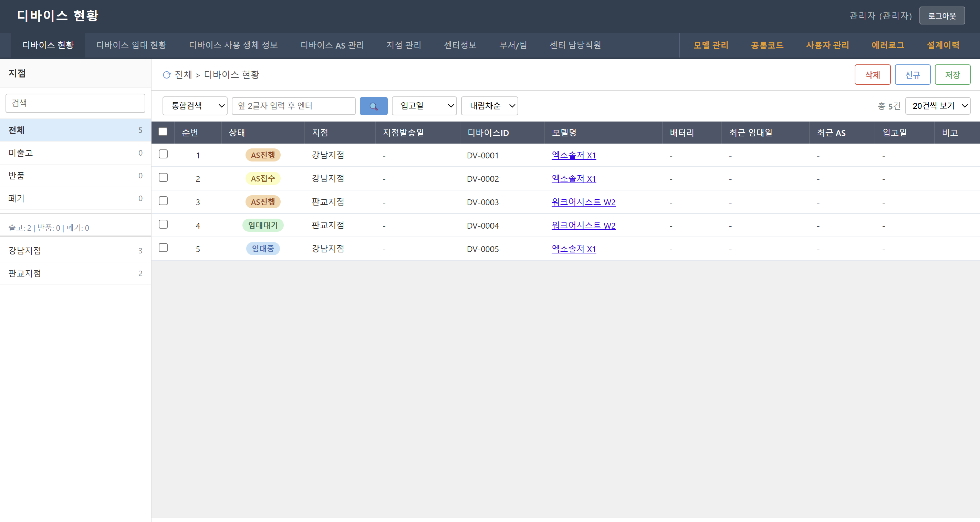980x522 pixels.
Task: Click the 입고일 column header
Action: pyautogui.click(x=905, y=133)
